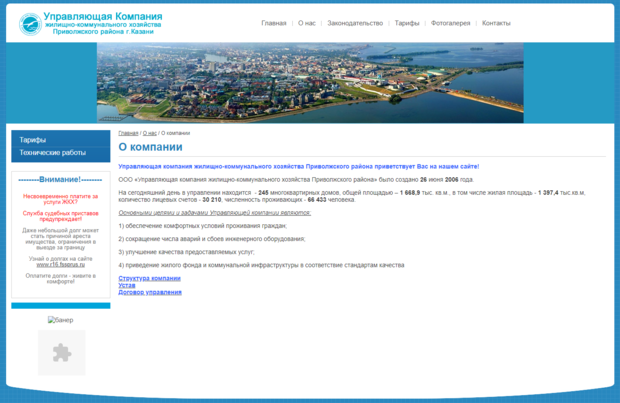Select Тарифы in the left sidebar

[x=33, y=140]
